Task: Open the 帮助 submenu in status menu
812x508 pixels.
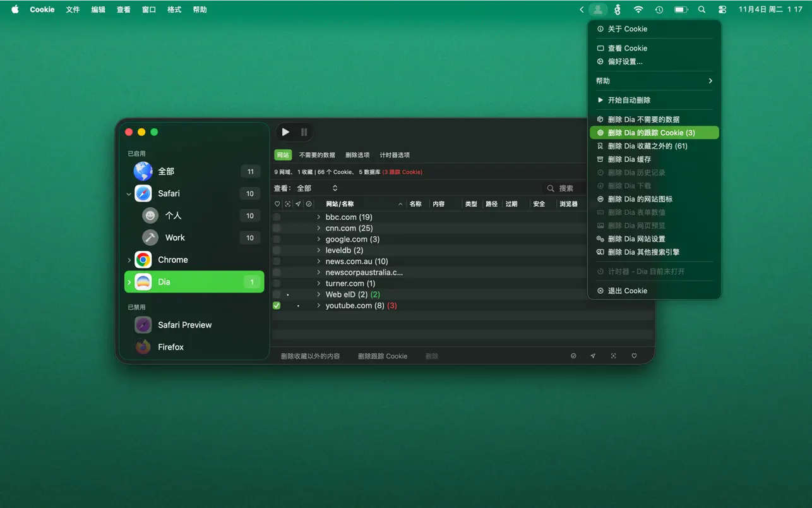Action: [654, 81]
